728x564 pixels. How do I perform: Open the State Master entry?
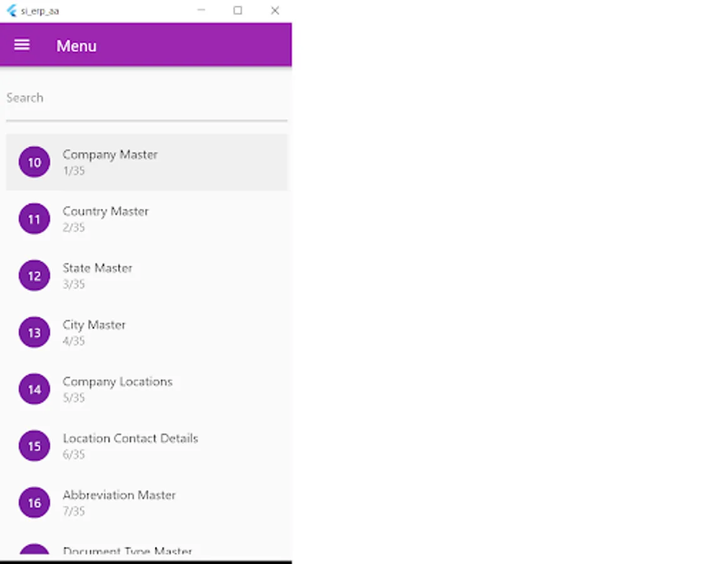147,276
